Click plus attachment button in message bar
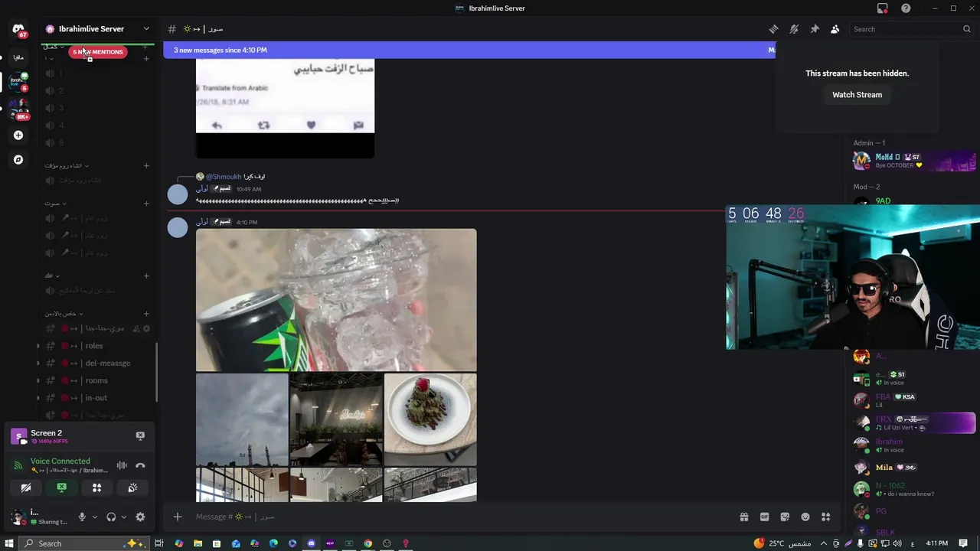Screen dimensions: 980x551 pos(178,517)
